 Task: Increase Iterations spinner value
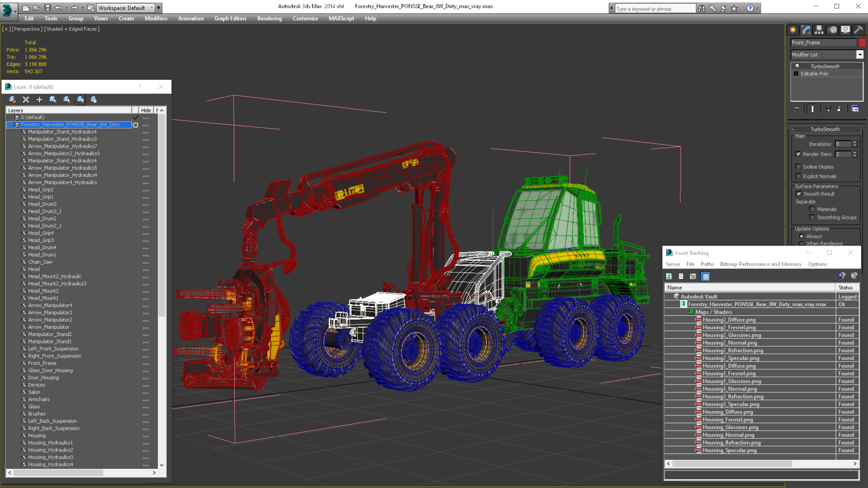[x=854, y=142]
